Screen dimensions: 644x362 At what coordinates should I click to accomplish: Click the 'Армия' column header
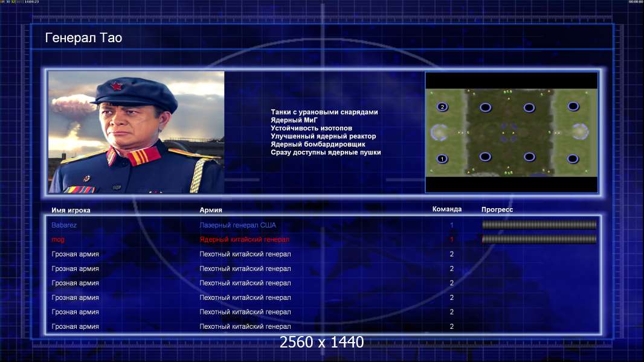211,210
